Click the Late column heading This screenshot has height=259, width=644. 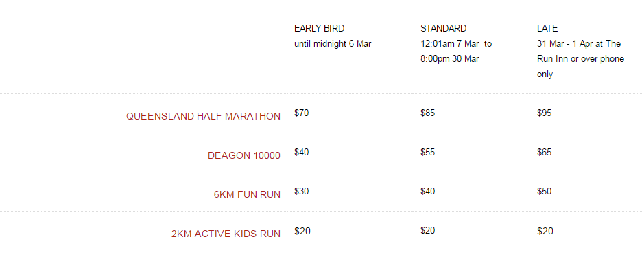point(547,28)
